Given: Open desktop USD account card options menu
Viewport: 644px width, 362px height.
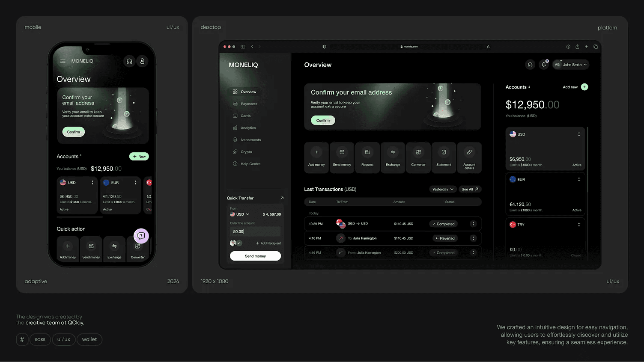Looking at the screenshot, I should pyautogui.click(x=579, y=134).
